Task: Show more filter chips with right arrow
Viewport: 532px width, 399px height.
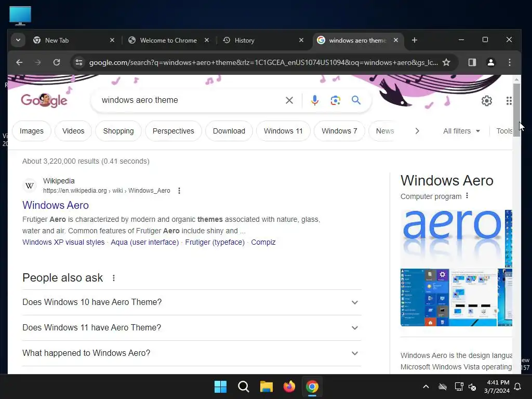Action: click(x=417, y=131)
